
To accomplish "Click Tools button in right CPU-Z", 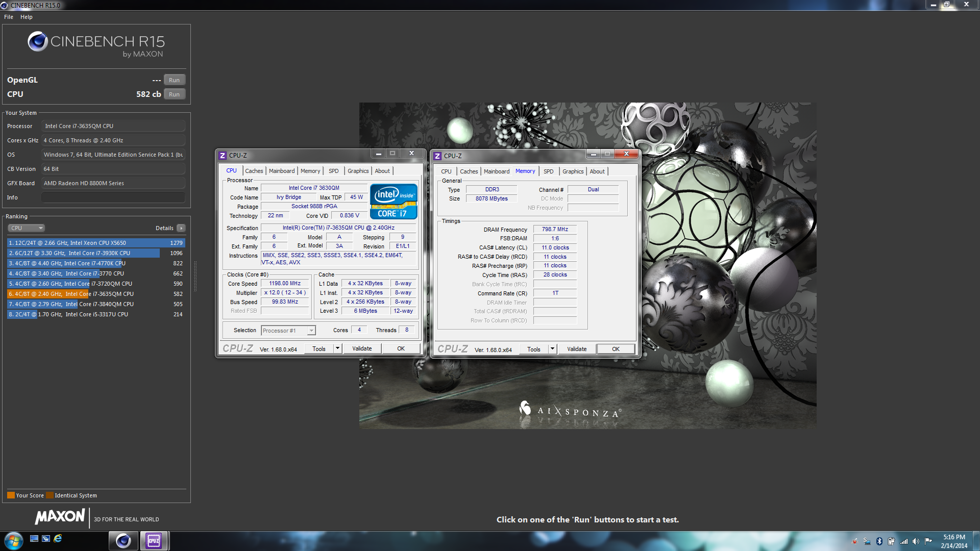I will coord(534,349).
